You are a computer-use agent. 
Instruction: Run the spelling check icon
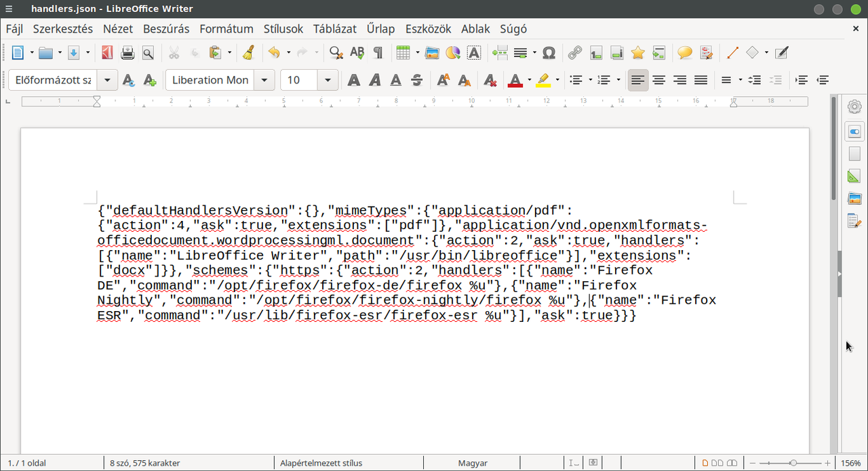pos(357,52)
